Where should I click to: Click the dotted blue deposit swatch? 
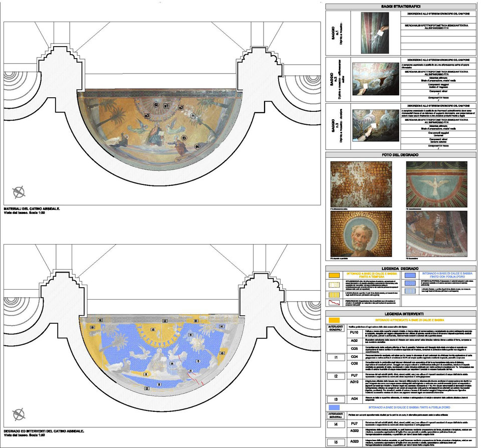(410, 283)
